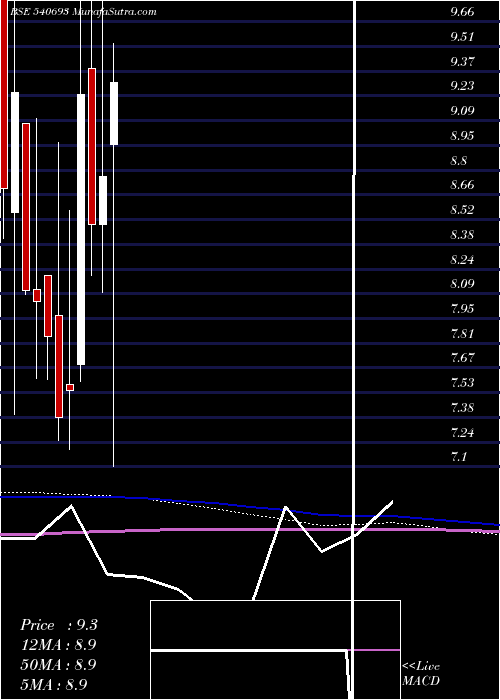Click the 7.53 price axis label

click(x=462, y=383)
